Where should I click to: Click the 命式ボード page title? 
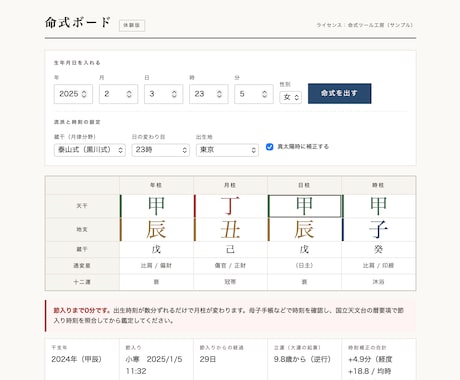coord(78,23)
